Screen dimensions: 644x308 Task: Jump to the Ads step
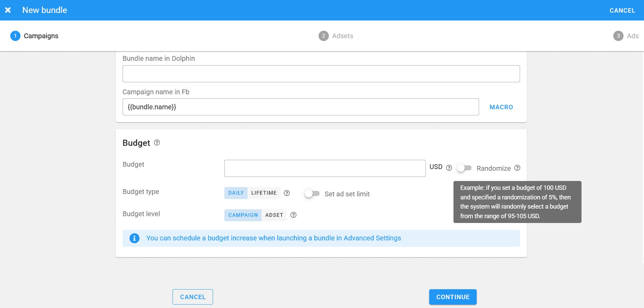coord(626,36)
